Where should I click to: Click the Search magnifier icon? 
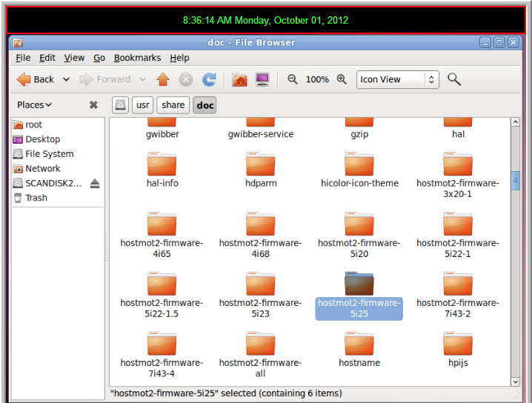(454, 79)
